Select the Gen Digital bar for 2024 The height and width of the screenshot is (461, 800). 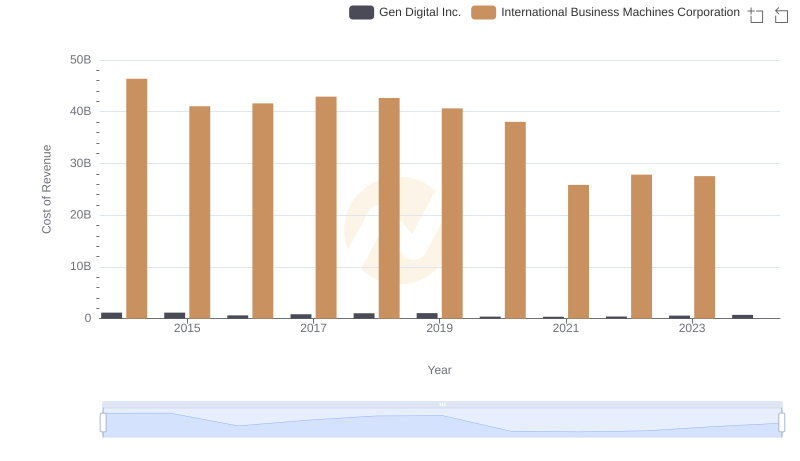(x=742, y=317)
